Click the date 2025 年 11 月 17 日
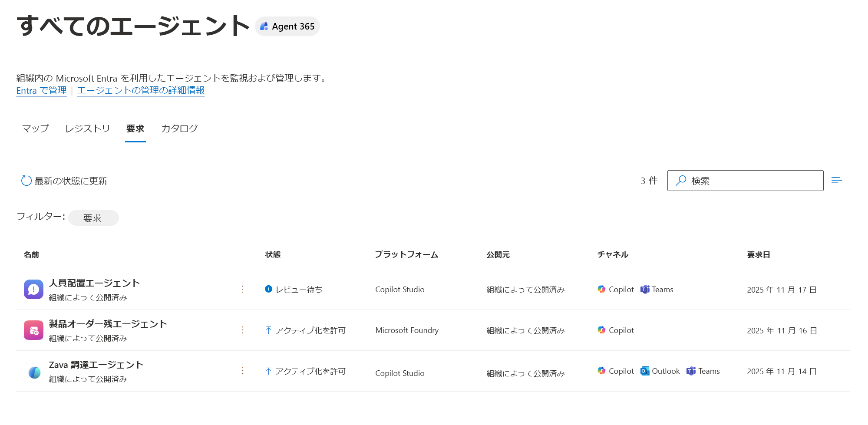This screenshot has height=425, width=868. coord(782,290)
